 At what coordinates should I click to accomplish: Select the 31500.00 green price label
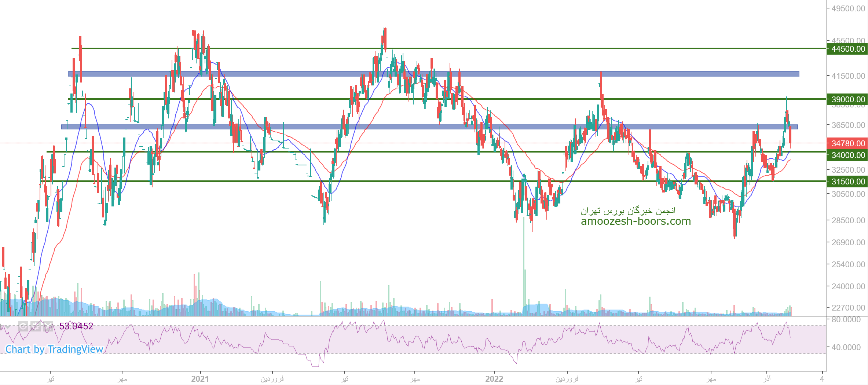coord(847,181)
